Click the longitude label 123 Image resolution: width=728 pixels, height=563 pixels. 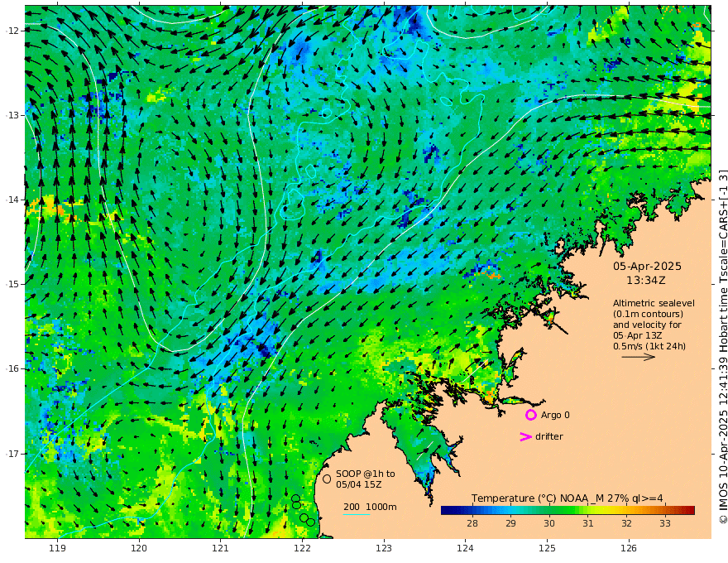click(x=384, y=548)
